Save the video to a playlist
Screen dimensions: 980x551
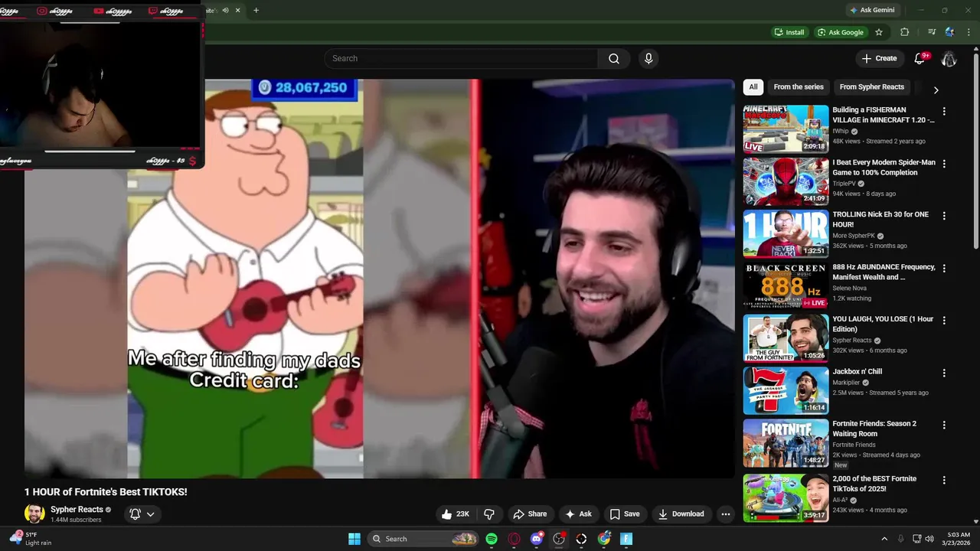(625, 514)
